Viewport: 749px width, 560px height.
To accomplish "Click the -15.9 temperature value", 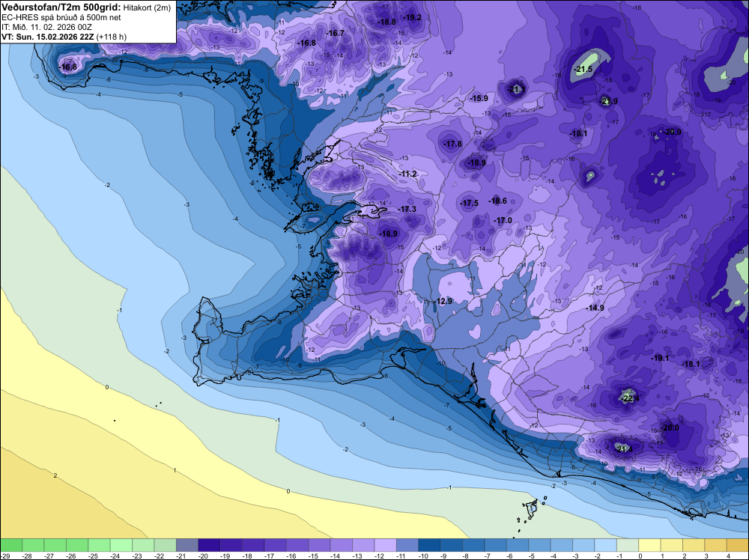I will pos(478,98).
